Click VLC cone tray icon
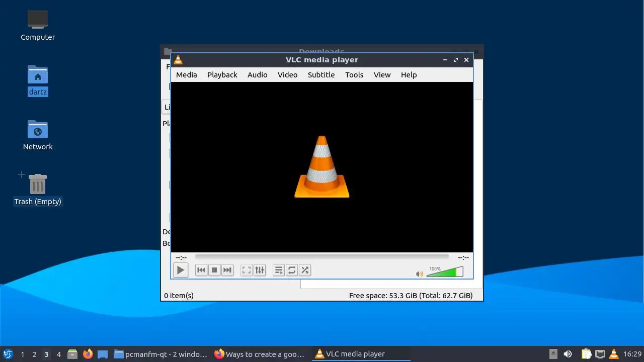This screenshot has height=362, width=644. (x=613, y=354)
